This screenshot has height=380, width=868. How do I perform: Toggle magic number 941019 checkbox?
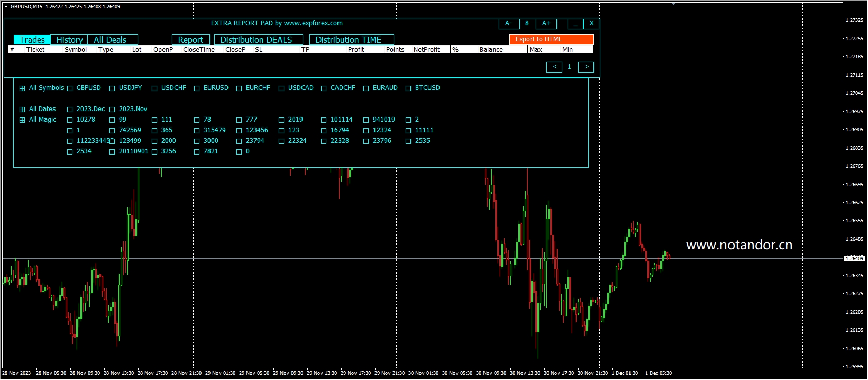click(x=366, y=120)
